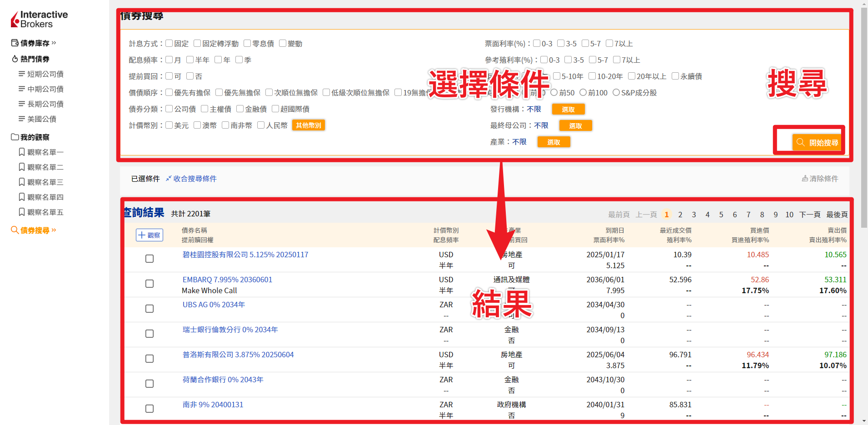Click the + 觀察 button
Screen dimensions: 868x425
150,235
